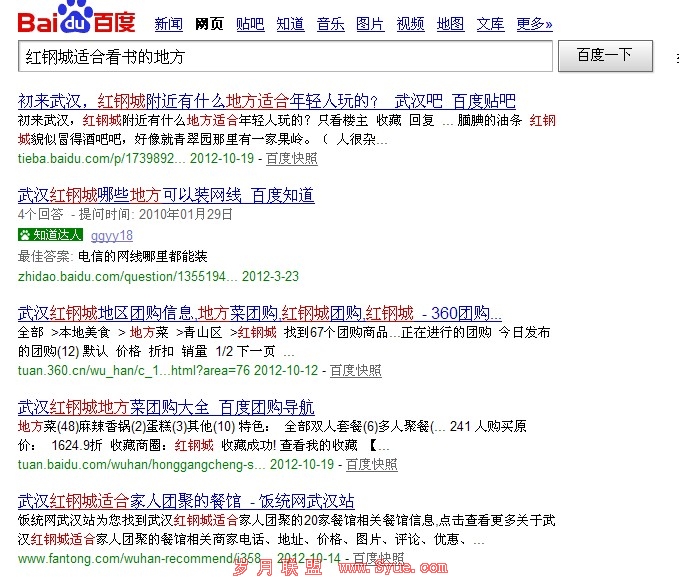The image size is (679, 577).
Task: Go to 知道 tab
Action: [x=290, y=23]
